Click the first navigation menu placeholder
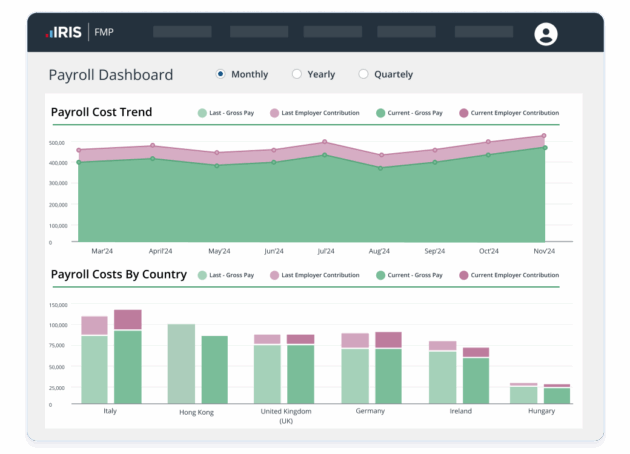630x454 pixels. (182, 32)
